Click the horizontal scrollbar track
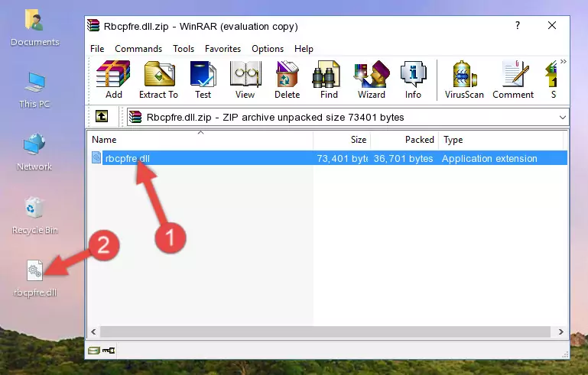 click(x=325, y=331)
